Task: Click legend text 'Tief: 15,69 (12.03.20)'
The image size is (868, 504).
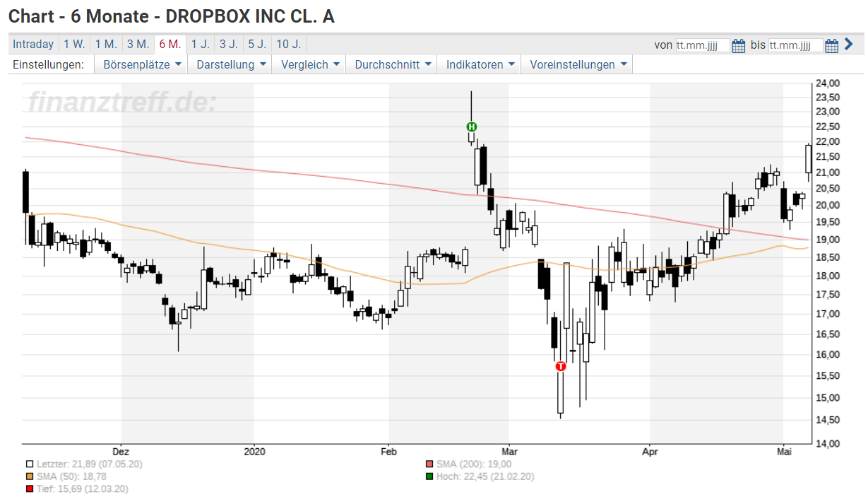Action: pos(83,488)
